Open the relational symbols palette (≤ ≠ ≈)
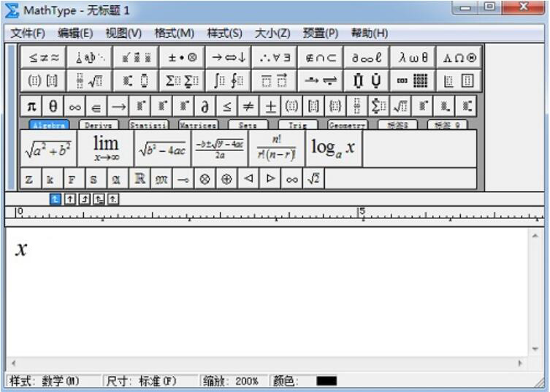This screenshot has height=392, width=550. (x=43, y=58)
